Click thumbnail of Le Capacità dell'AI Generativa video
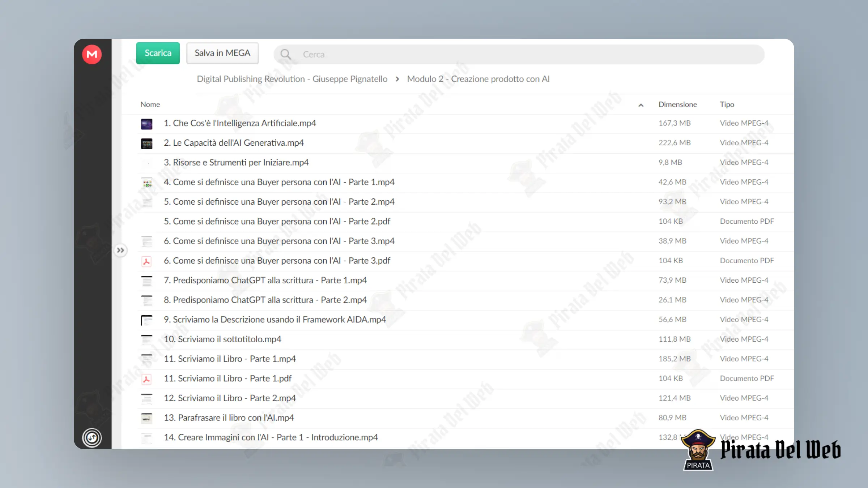 [146, 144]
